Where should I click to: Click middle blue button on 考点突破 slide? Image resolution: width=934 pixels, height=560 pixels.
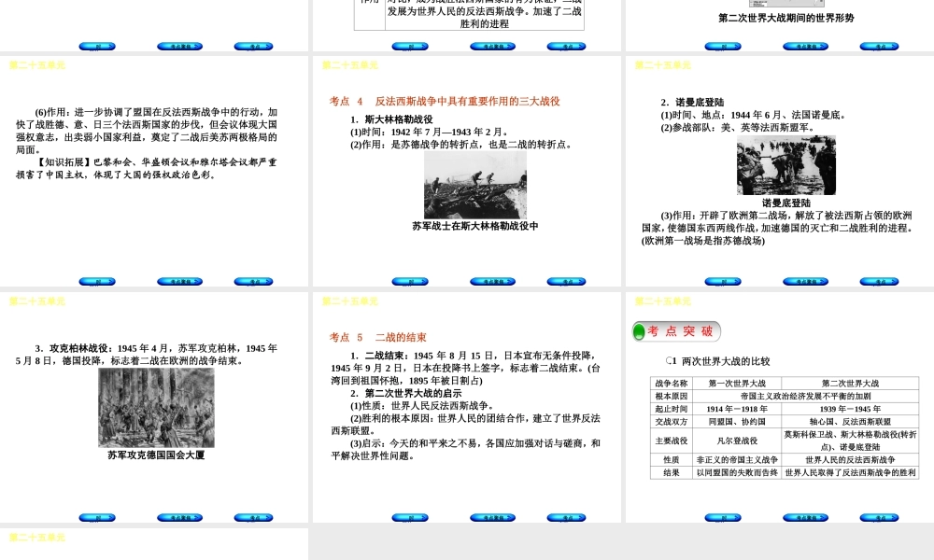[805, 518]
